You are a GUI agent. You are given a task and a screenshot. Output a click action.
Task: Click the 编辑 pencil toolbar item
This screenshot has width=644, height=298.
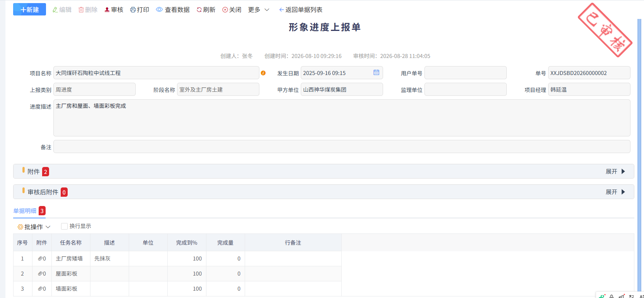point(62,10)
